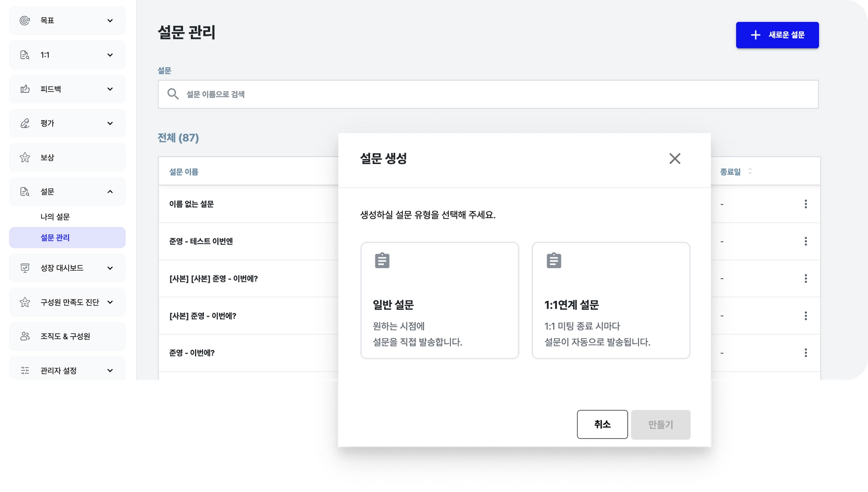Click the 조직도 & 구성원 people icon
Image resolution: width=868 pixels, height=492 pixels.
(25, 336)
